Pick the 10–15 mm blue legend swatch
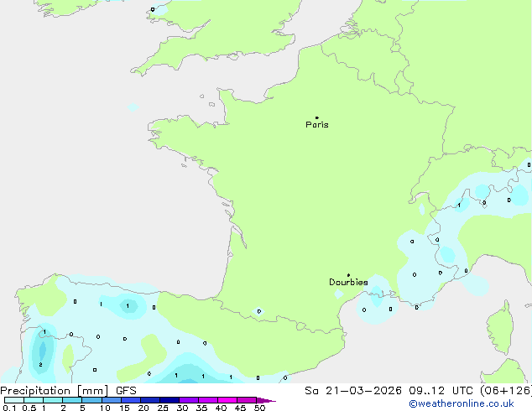Image resolution: width=532 pixels, height=411 pixels. (112, 400)
